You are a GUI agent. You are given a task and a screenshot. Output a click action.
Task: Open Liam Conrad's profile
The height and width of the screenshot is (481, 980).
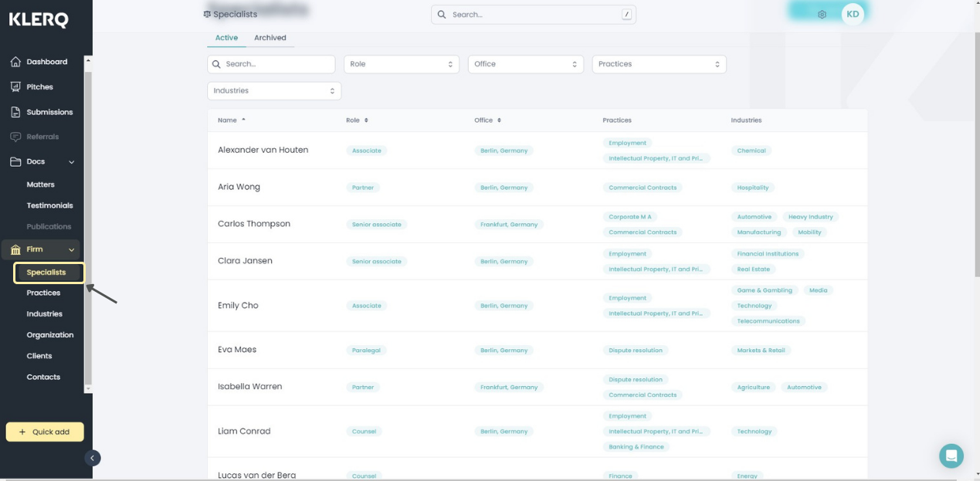(244, 432)
